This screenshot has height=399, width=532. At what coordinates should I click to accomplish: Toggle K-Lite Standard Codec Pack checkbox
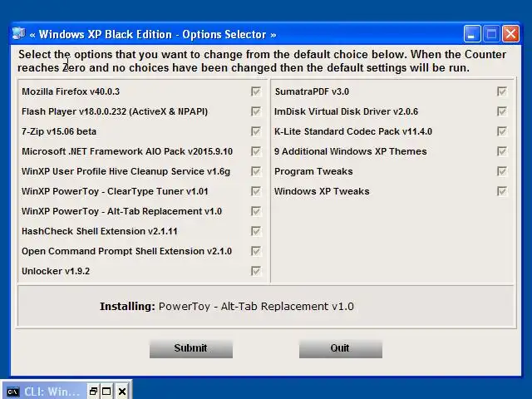coord(502,131)
